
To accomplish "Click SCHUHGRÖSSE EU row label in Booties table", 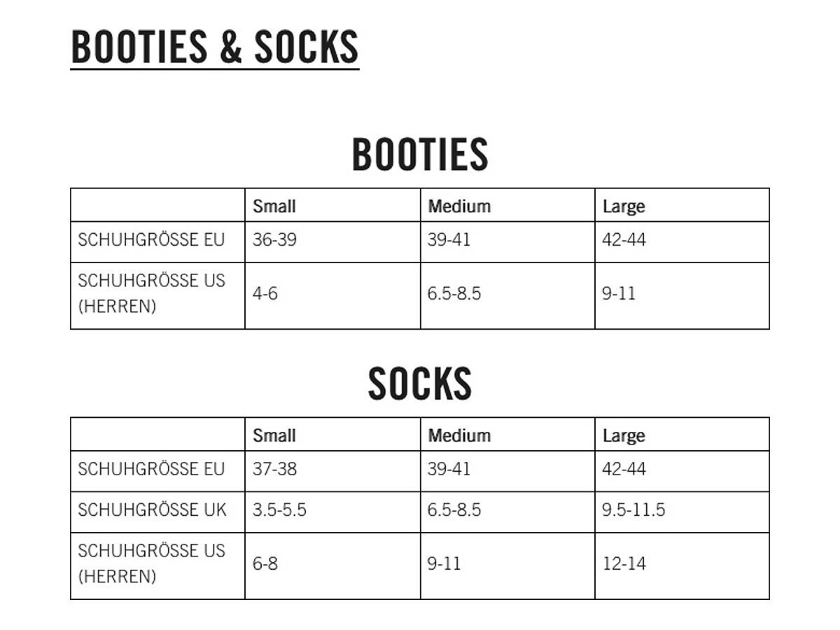I will pyautogui.click(x=151, y=240).
